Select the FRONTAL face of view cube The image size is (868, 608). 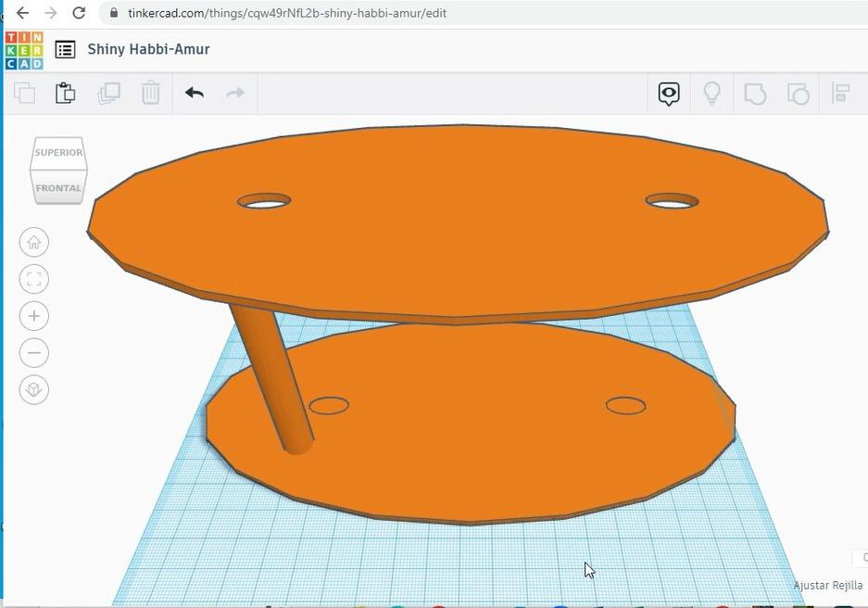point(58,188)
